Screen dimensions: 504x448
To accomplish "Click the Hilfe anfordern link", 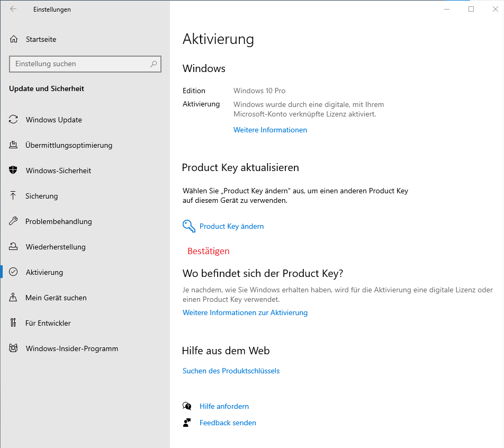I will tap(224, 406).
